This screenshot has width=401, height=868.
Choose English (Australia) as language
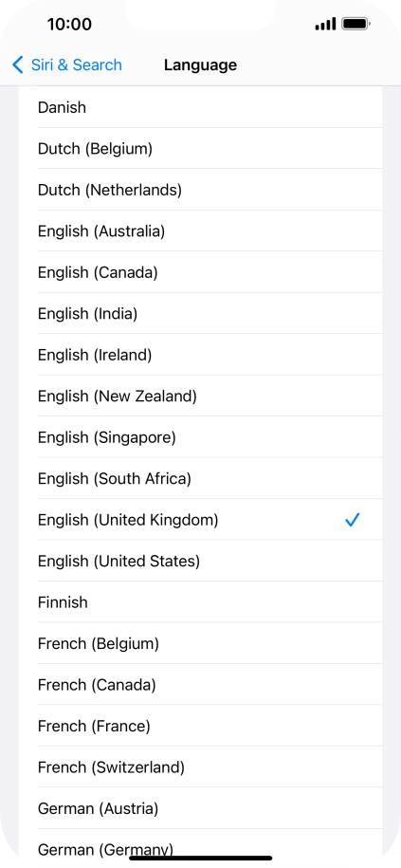point(200,231)
